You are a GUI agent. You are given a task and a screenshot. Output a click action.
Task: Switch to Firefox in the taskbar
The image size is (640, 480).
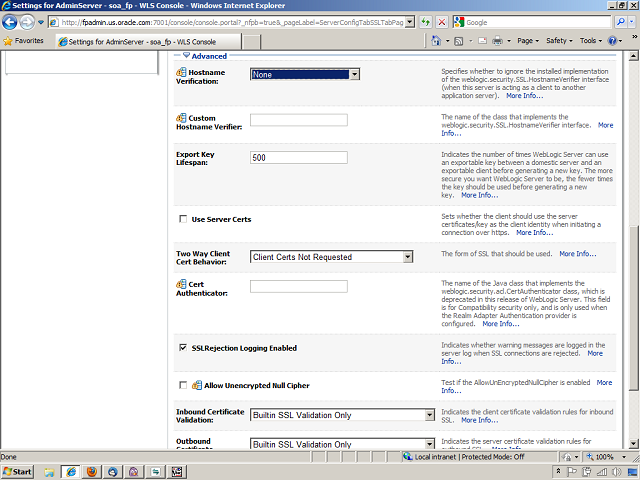click(x=91, y=472)
